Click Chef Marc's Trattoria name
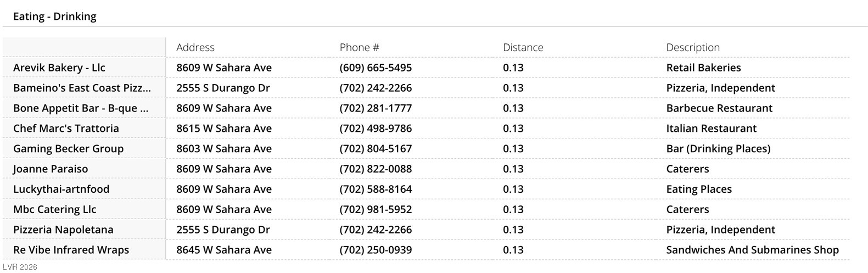This screenshot has width=868, height=273. point(66,129)
